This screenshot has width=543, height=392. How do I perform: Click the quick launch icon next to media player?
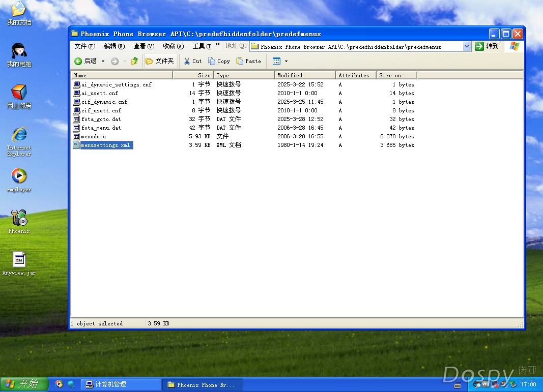click(x=71, y=384)
